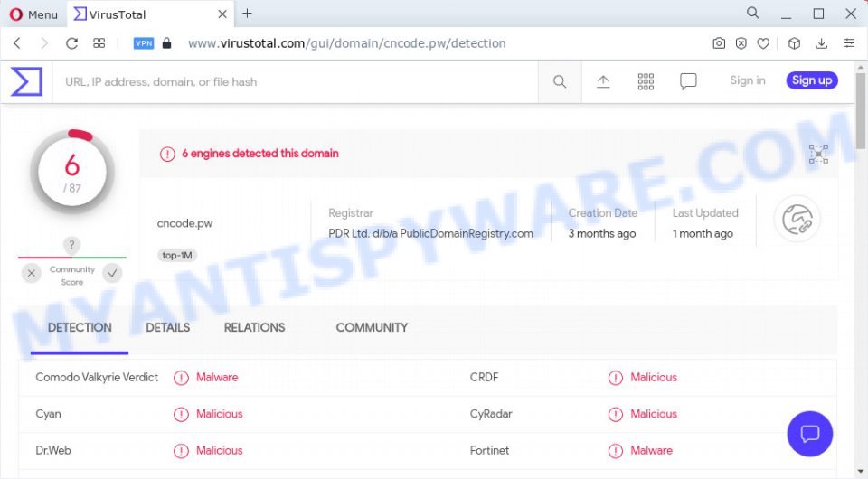Click the CRDF engine name

pos(485,377)
